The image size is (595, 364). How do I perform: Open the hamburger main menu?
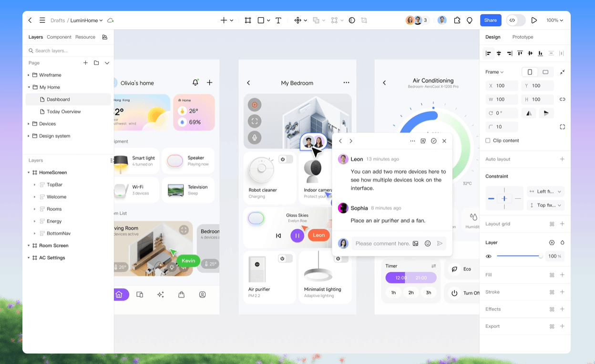(x=42, y=20)
